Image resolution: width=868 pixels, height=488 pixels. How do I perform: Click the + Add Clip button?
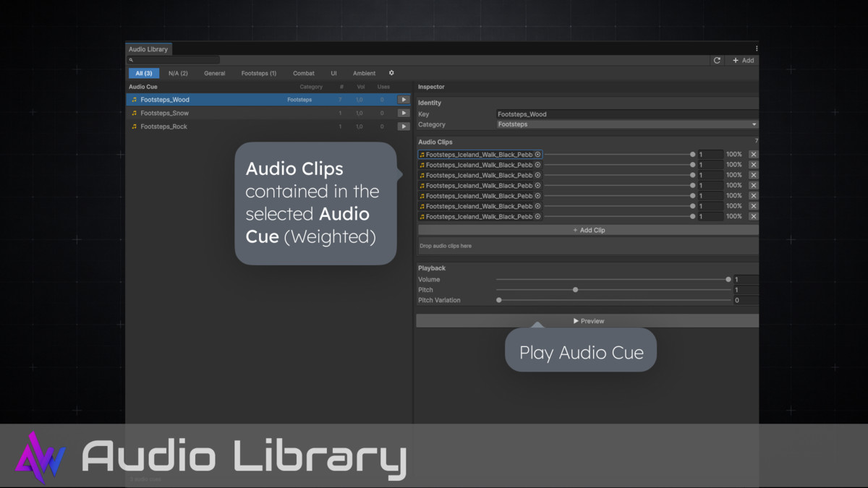click(x=588, y=230)
